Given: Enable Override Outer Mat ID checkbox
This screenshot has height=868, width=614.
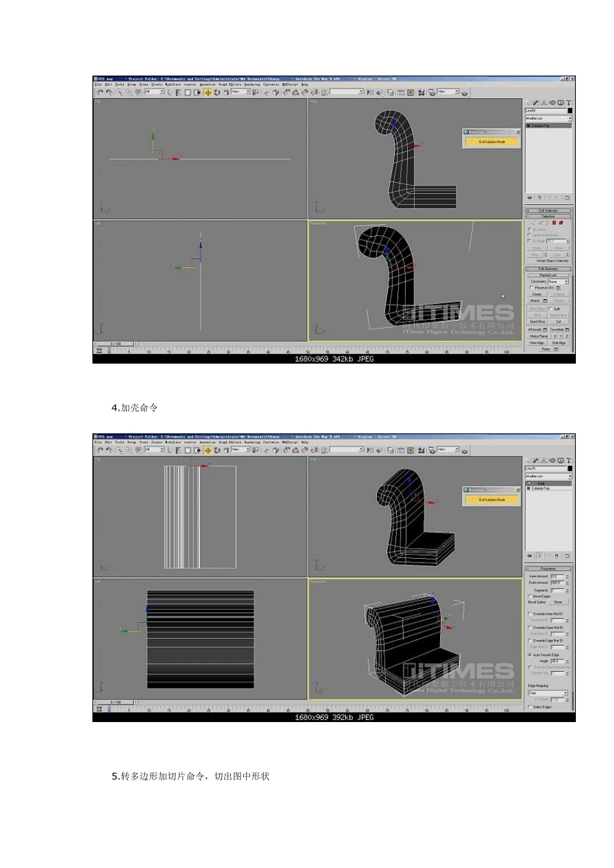Looking at the screenshot, I should click(x=530, y=628).
